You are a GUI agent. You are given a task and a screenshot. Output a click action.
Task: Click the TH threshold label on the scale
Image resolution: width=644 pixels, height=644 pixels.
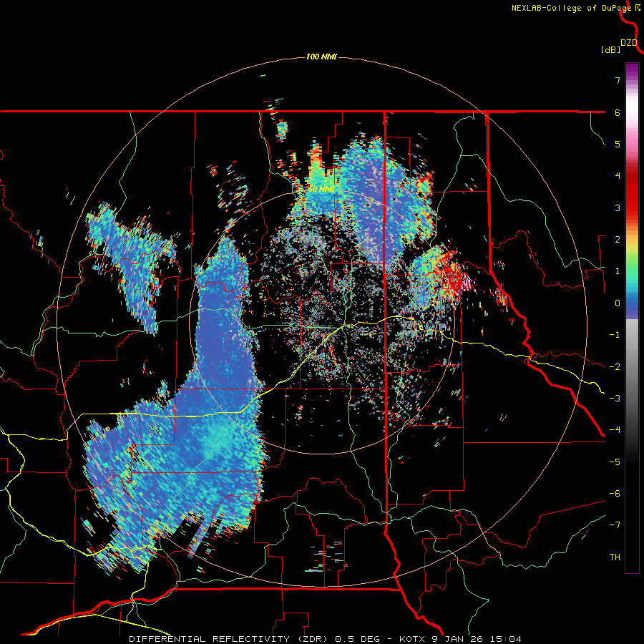(615, 557)
